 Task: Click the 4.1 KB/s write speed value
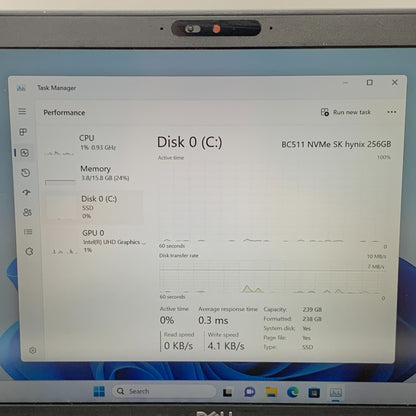pyautogui.click(x=226, y=346)
